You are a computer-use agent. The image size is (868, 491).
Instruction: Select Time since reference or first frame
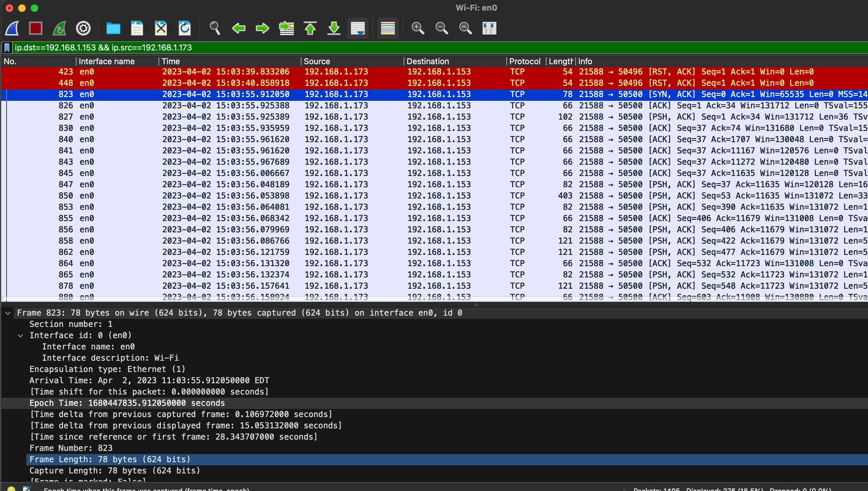tap(174, 437)
